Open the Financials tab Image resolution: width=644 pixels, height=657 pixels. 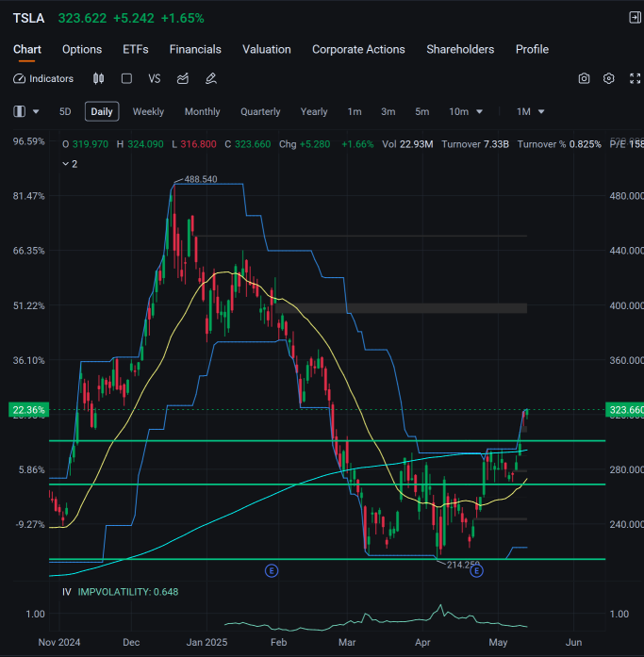(x=195, y=49)
